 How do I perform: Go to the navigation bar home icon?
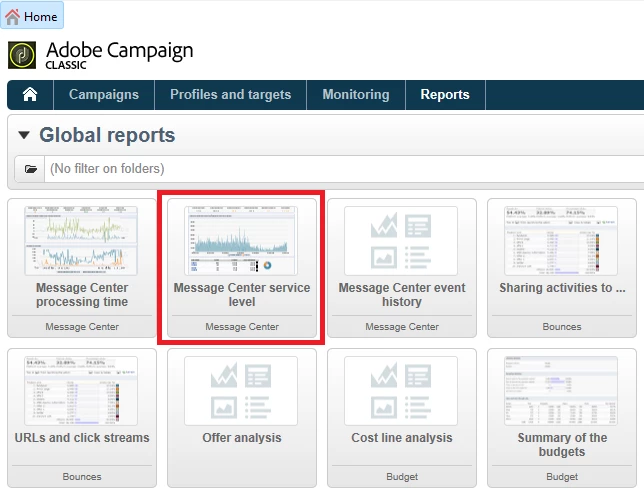pyautogui.click(x=30, y=94)
